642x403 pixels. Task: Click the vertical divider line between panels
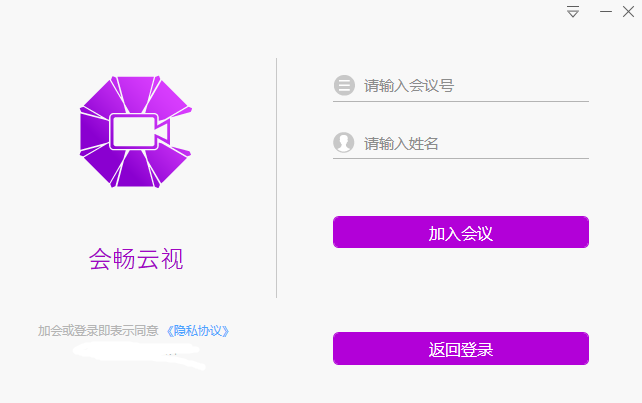tap(277, 178)
